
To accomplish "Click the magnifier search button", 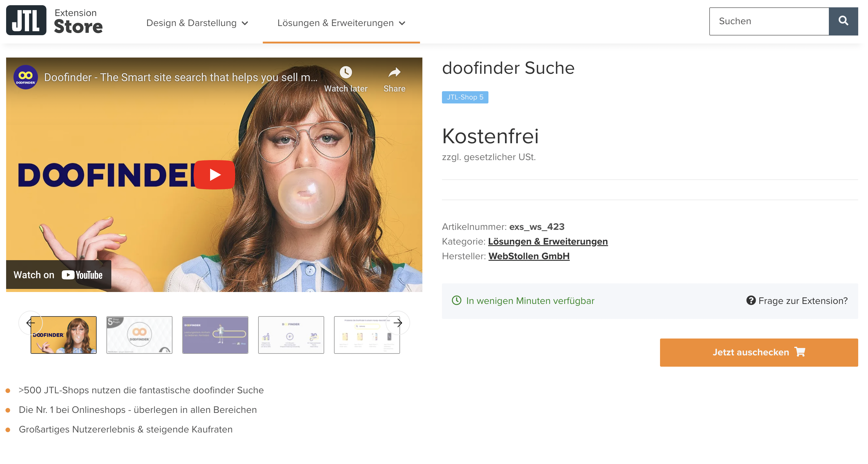I will pos(843,21).
